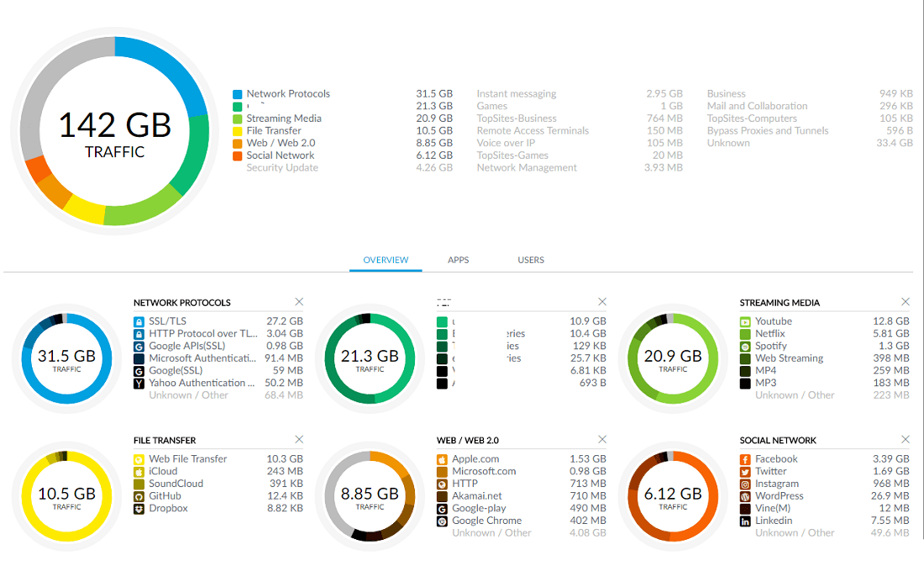Select the Yahoo Authentication icon
The height and width of the screenshot is (571, 924).
pos(139,384)
